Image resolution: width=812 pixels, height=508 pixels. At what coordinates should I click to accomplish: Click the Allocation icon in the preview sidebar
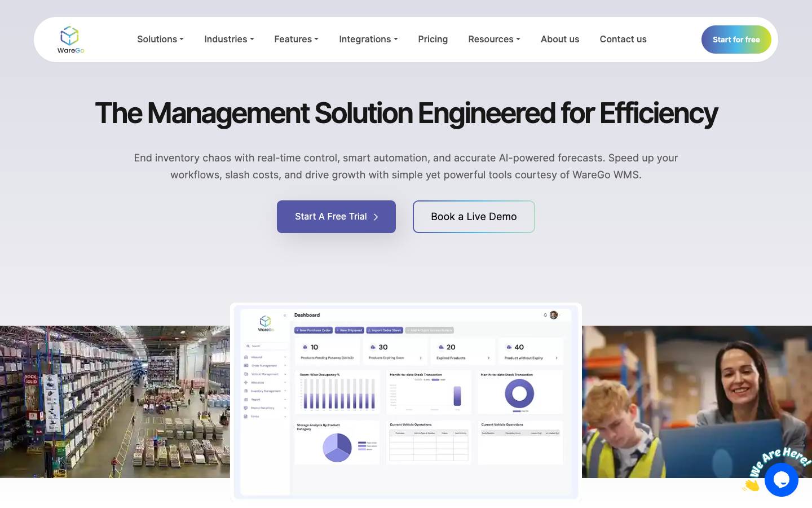click(x=246, y=383)
